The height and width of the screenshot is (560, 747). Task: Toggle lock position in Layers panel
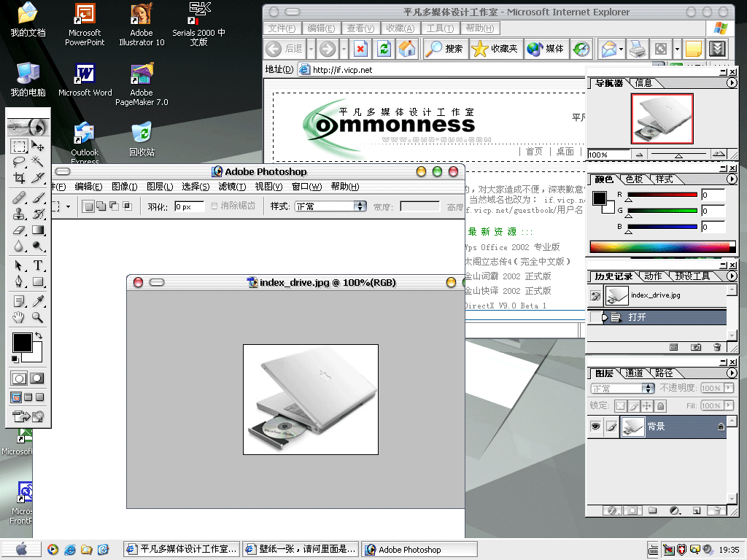click(x=646, y=405)
